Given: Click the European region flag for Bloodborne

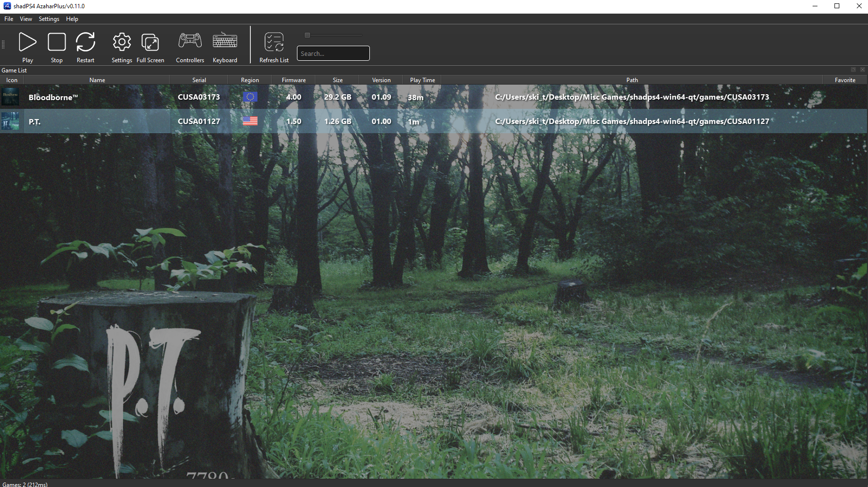Looking at the screenshot, I should tap(250, 97).
